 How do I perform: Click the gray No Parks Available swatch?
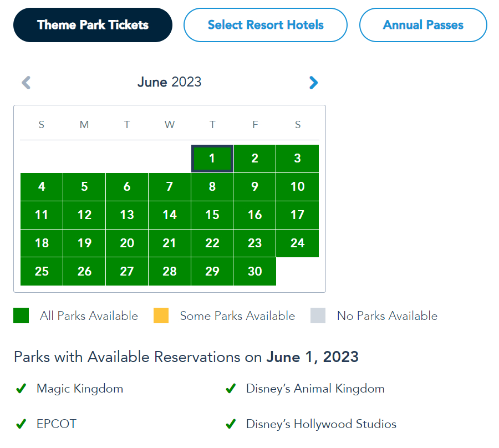point(318,316)
